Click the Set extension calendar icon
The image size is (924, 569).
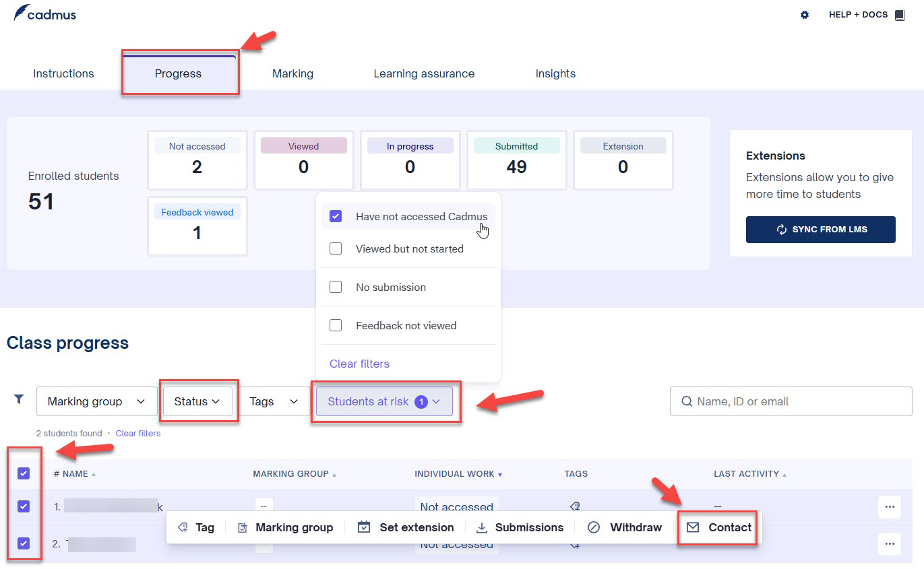[x=364, y=527]
